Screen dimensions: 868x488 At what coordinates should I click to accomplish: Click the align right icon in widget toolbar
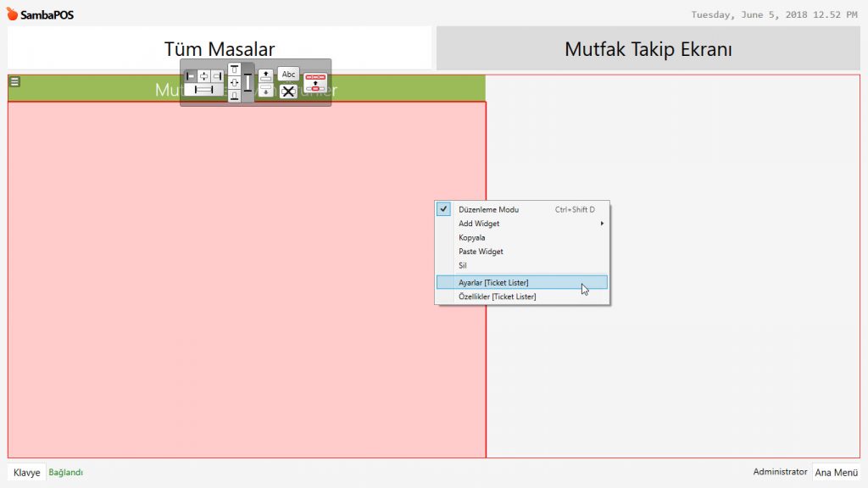(x=217, y=76)
